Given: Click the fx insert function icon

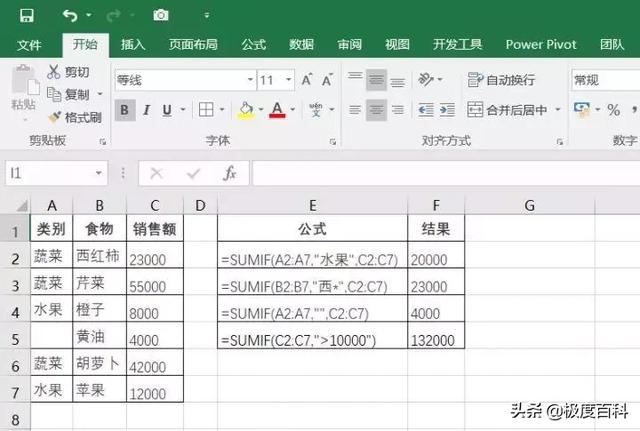Looking at the screenshot, I should click(230, 173).
